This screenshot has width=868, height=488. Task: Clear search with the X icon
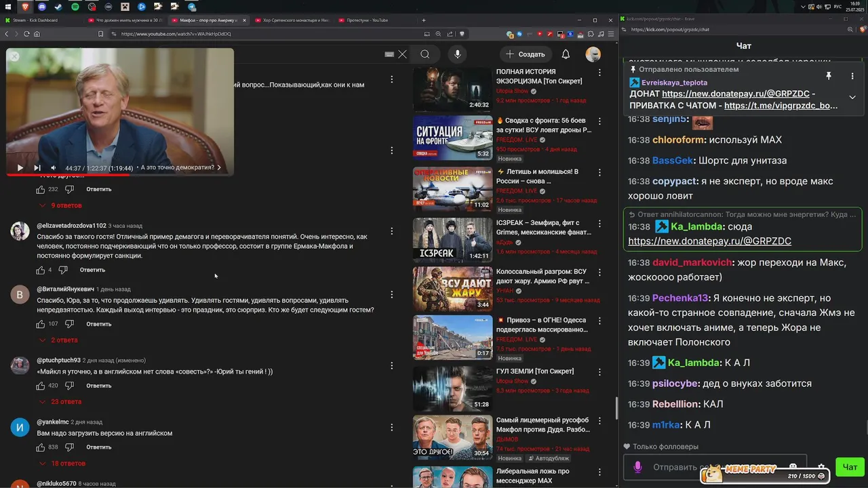pos(402,54)
